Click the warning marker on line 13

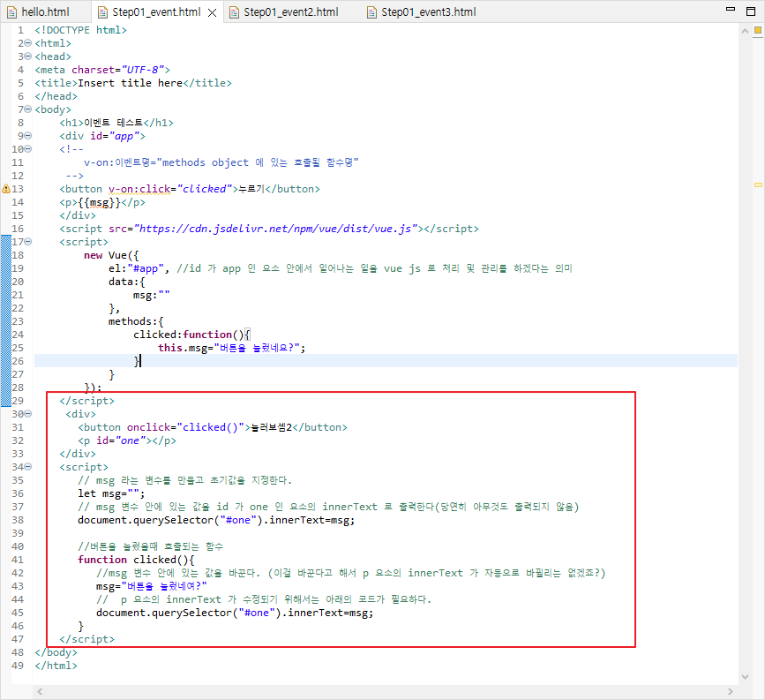click(6, 188)
